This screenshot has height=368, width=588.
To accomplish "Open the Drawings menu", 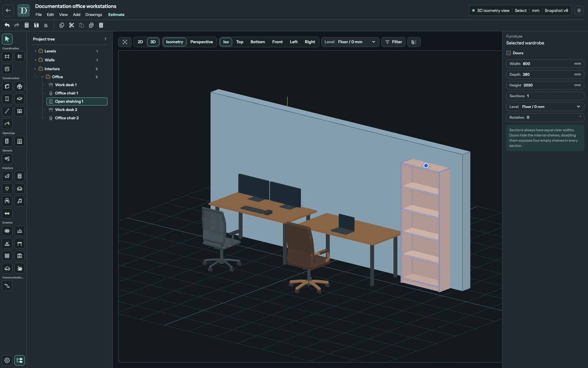I will pos(94,15).
